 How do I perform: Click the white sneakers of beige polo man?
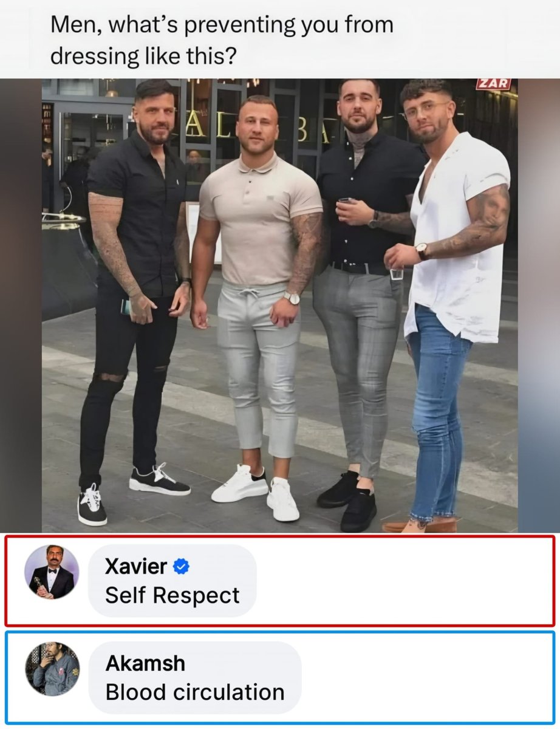click(x=255, y=491)
